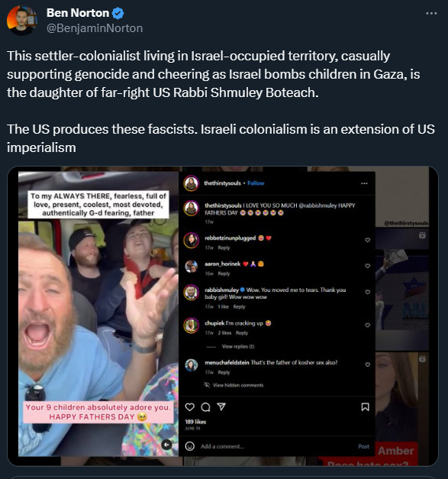This screenshot has height=479, width=448.
Task: Like the rebbetzinunplugged comment heart
Action: [367, 240]
